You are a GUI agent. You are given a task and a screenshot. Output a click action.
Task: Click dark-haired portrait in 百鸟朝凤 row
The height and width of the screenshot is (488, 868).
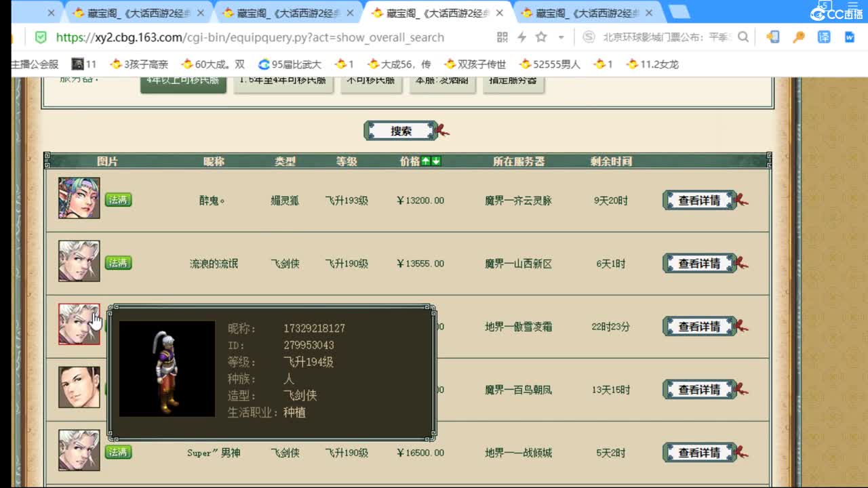pos(79,387)
